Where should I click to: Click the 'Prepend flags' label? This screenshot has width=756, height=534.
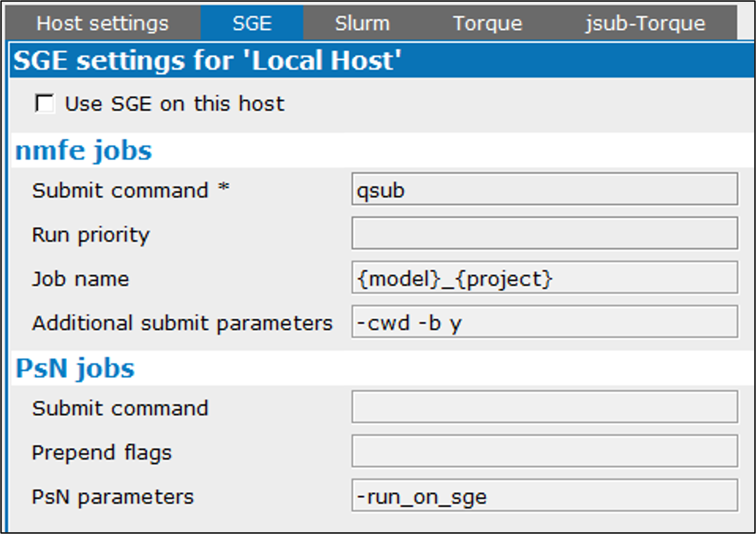coord(102,452)
